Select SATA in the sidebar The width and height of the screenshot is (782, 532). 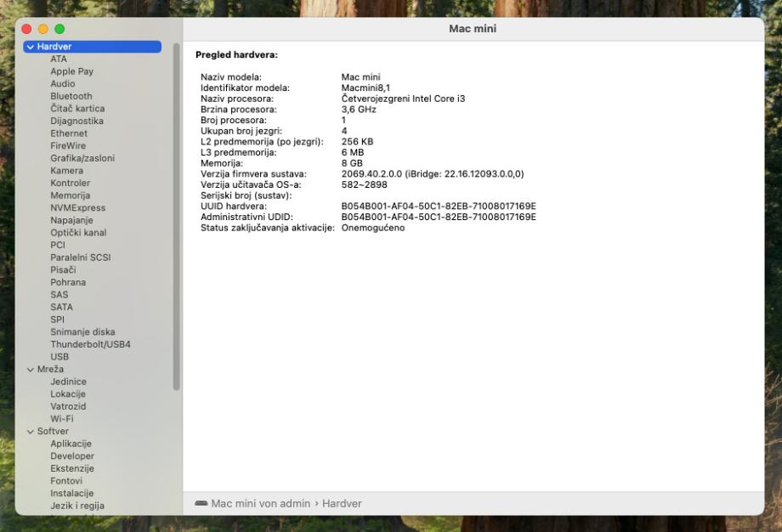click(x=61, y=307)
